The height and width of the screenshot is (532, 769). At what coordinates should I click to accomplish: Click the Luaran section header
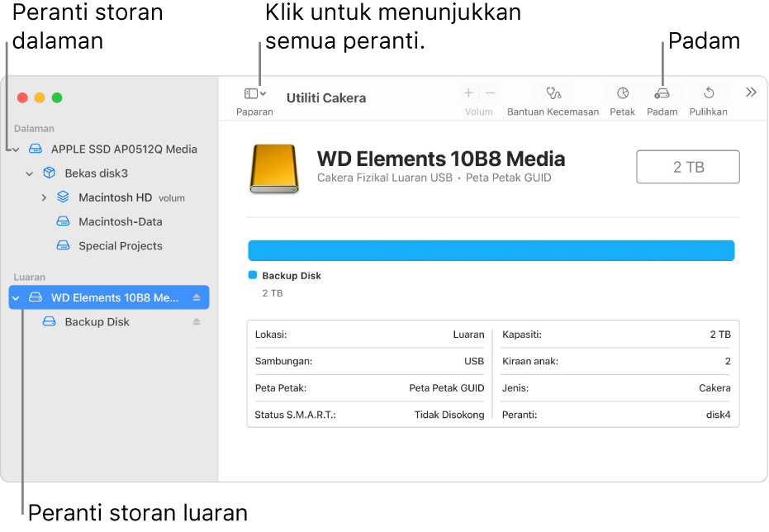pos(30,277)
